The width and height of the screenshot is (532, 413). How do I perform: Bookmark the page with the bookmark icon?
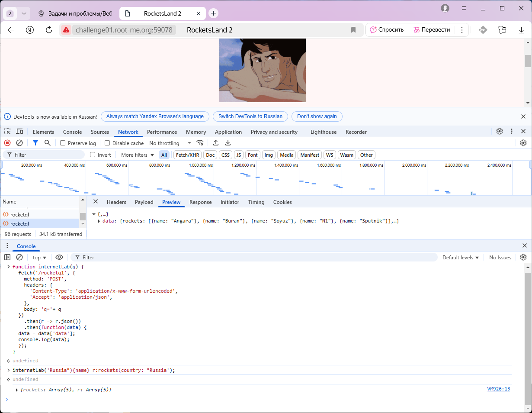pos(353,30)
